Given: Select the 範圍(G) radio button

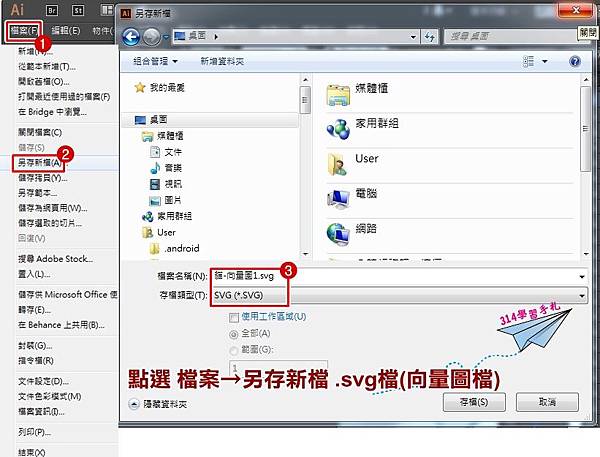Looking at the screenshot, I should [233, 351].
